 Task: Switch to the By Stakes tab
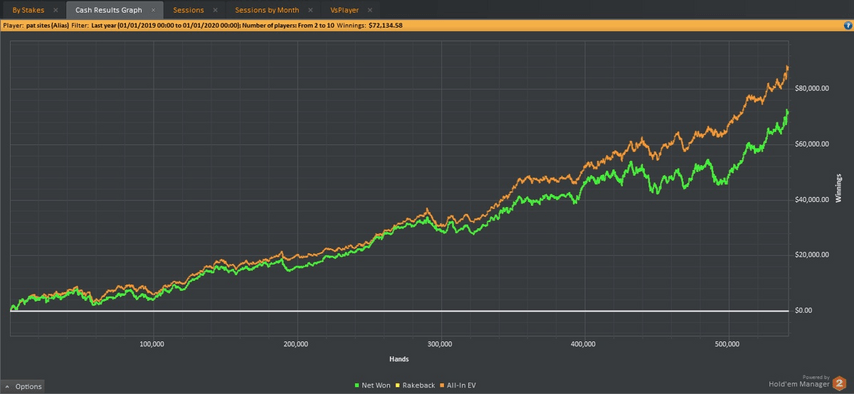[x=28, y=10]
